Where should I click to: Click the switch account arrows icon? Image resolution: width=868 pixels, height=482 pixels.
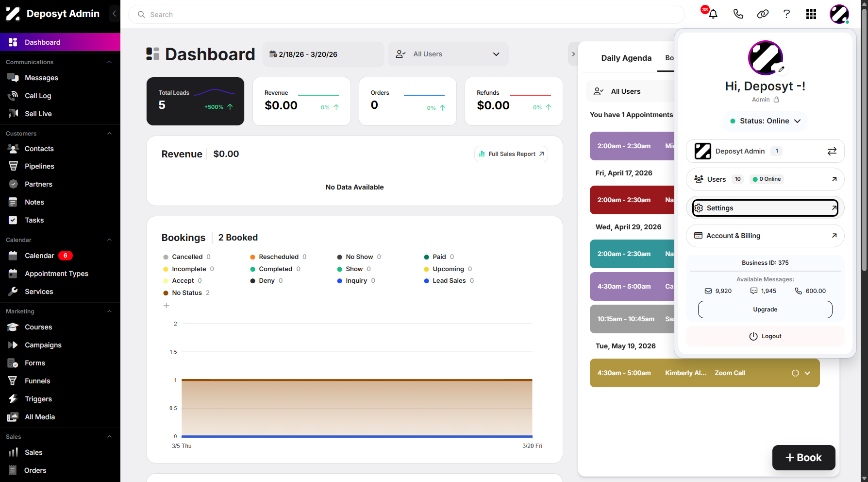[x=832, y=151]
